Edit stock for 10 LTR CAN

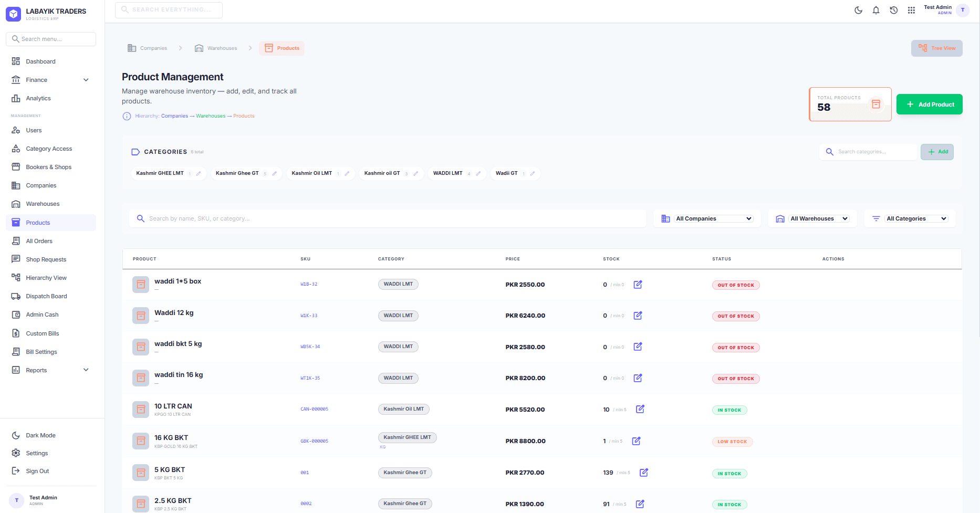point(640,409)
